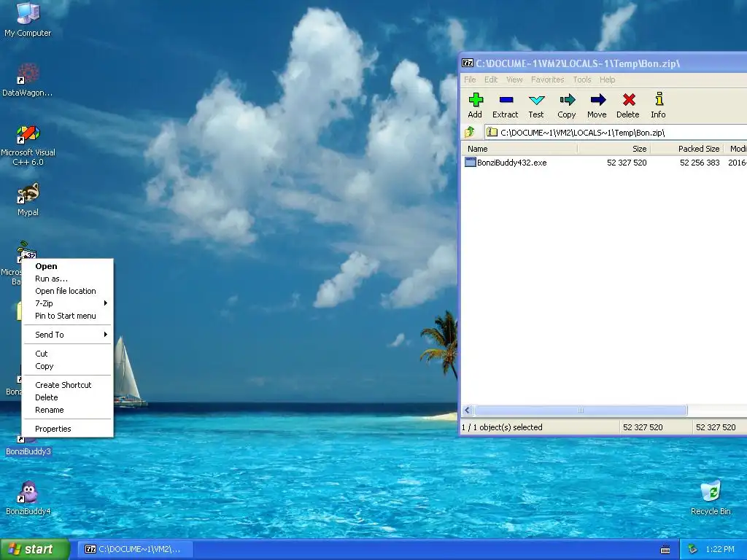Click the Extract toolbar icon
Screen dimensions: 747x560
tap(505, 105)
